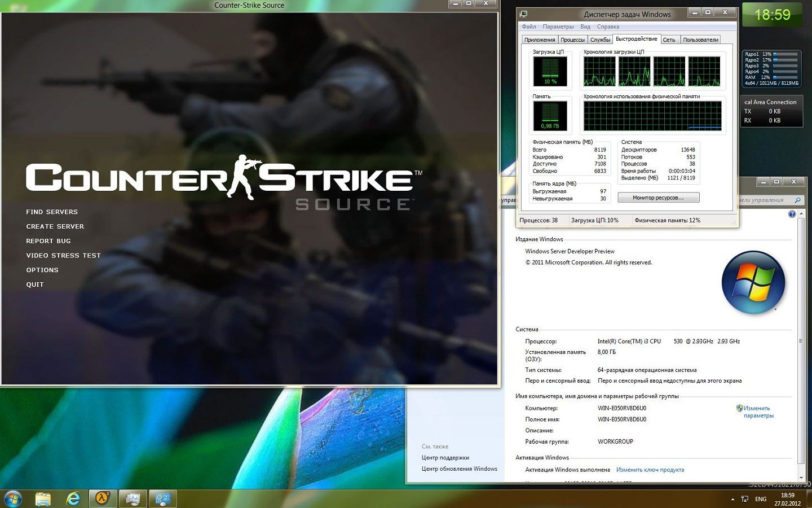Open the Вид menu in Task Manager
The height and width of the screenshot is (508, 812).
[x=585, y=27]
